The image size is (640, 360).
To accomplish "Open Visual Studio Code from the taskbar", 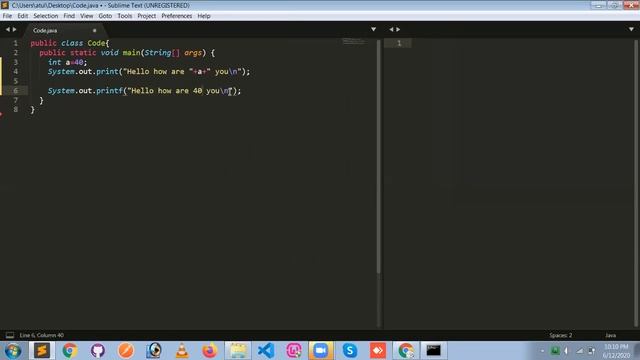I will point(266,351).
